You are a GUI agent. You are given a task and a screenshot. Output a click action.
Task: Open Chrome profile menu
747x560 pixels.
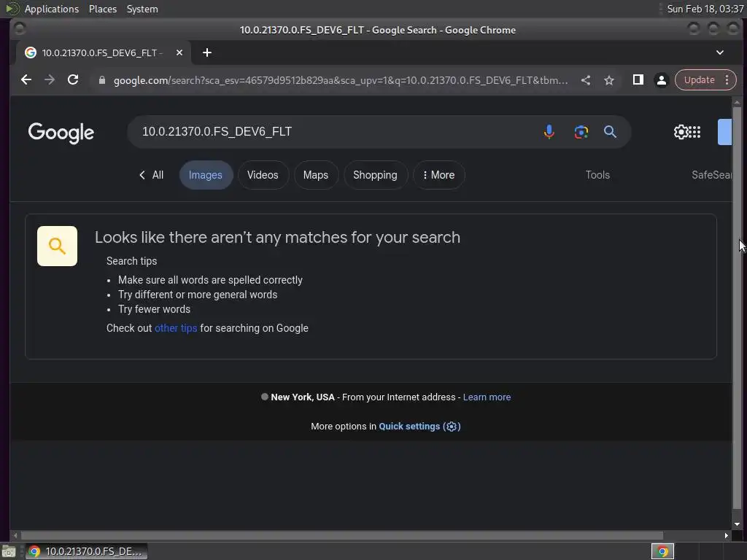[661, 80]
